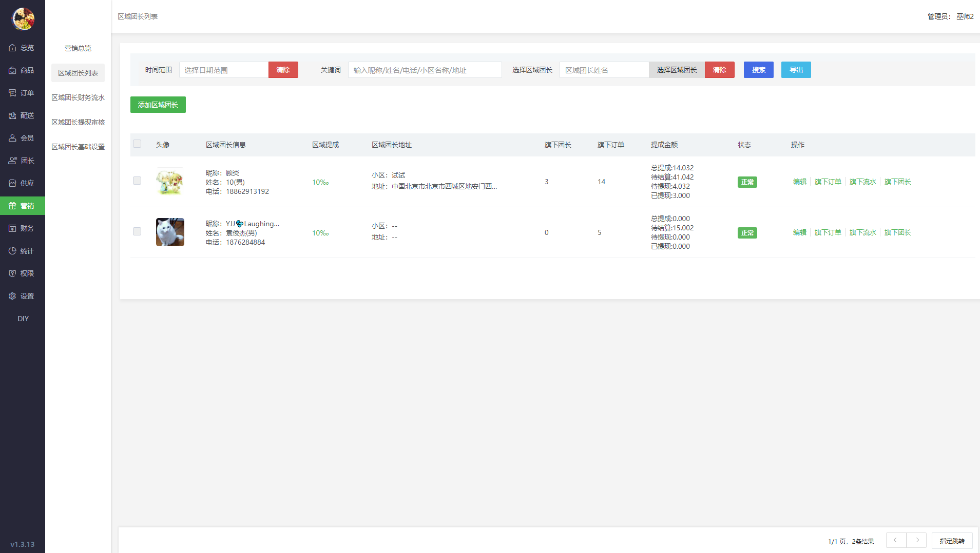The width and height of the screenshot is (980, 553).
Task: Click the 选择区域团长 selector button
Action: click(x=677, y=70)
